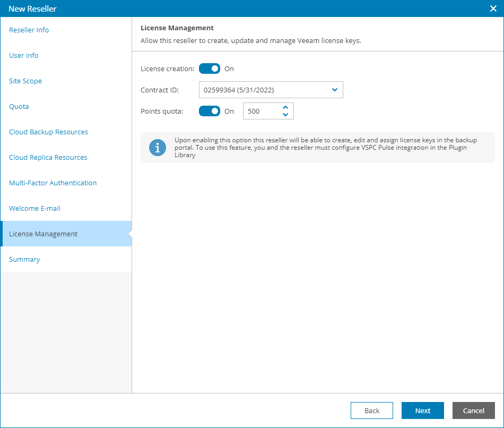Click the Next button
This screenshot has height=428, width=504.
[423, 410]
